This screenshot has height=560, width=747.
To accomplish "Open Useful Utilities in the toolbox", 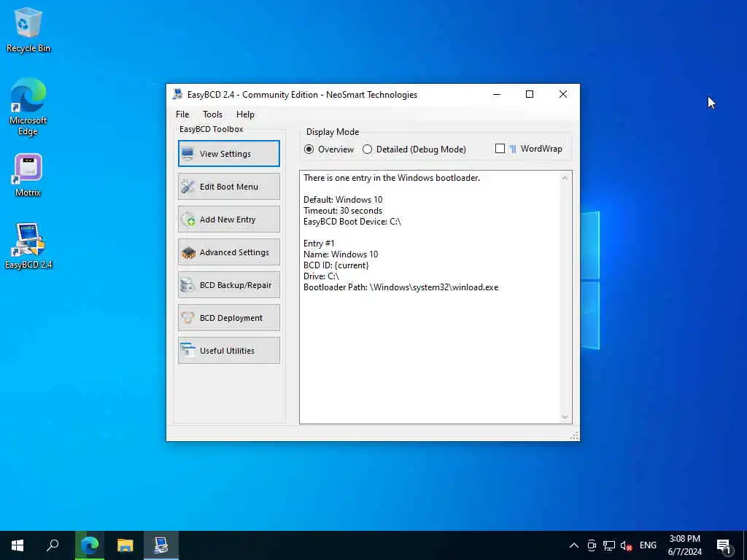I will click(228, 351).
